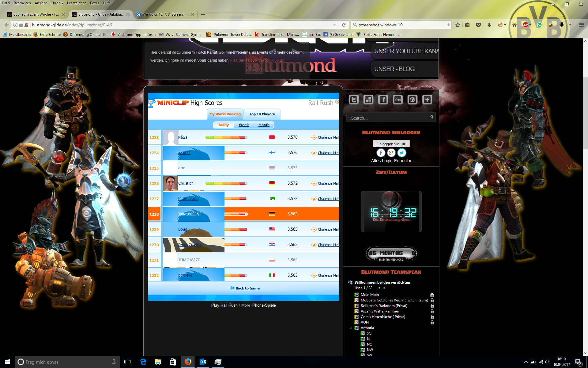588x368 pixels.
Task: Open the address bar history dropdown
Action: pos(334,25)
